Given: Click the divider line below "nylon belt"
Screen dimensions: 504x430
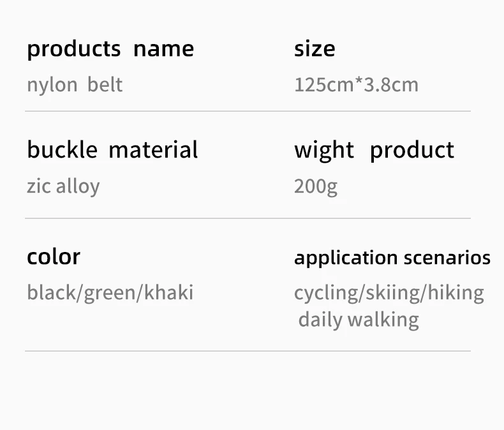Looking at the screenshot, I should click(x=248, y=111).
